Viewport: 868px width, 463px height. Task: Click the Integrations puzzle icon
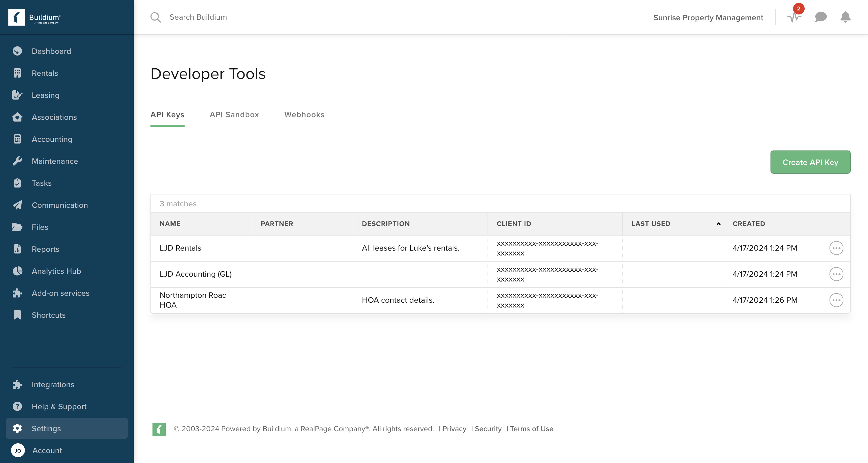point(17,385)
